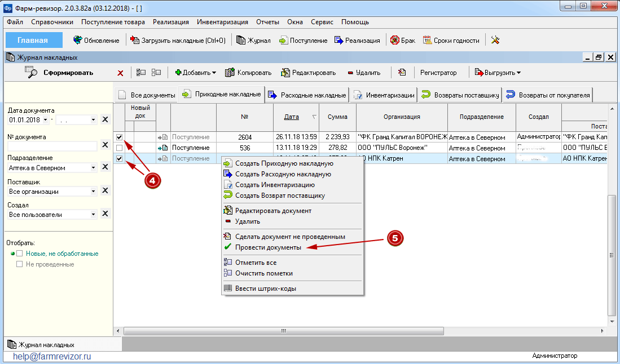This screenshot has width=620, height=364.
Task: Open the Добавить dropdown arrow
Action: (214, 73)
